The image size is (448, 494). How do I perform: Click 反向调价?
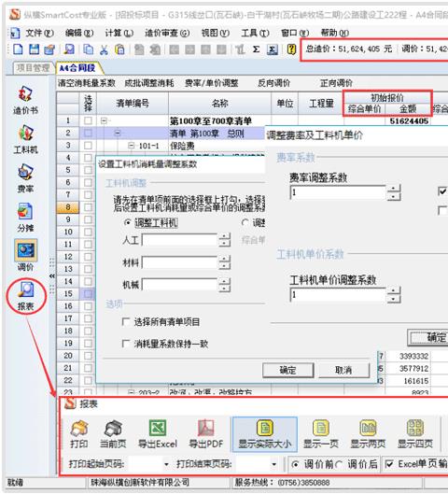273,83
